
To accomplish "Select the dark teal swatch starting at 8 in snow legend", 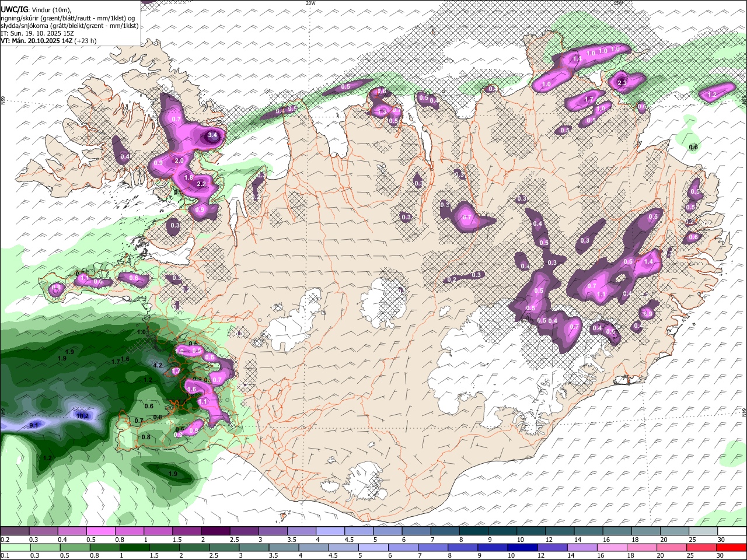I will (x=473, y=531).
